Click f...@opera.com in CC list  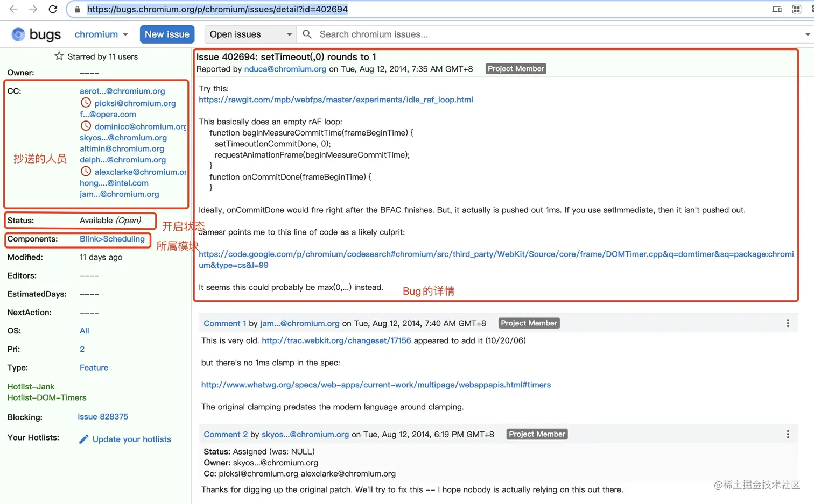[x=108, y=114]
